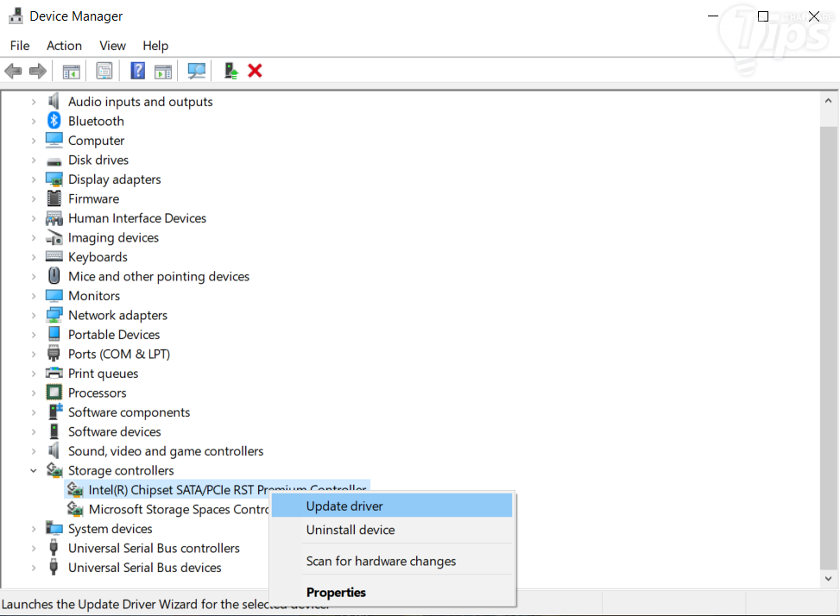Expand the Computer category
This screenshot has height=616, width=840.
33,141
